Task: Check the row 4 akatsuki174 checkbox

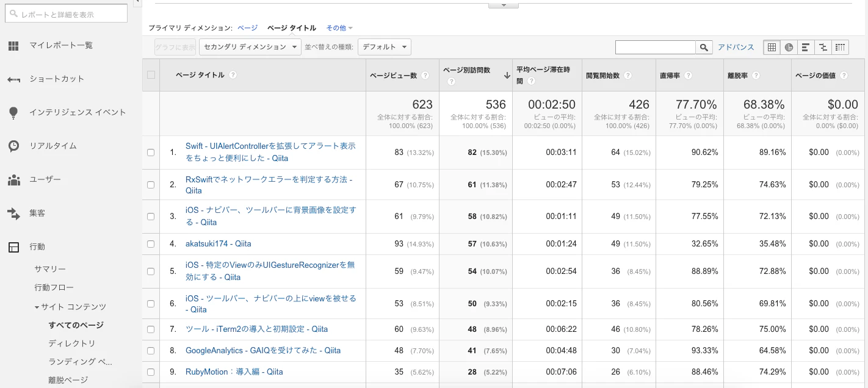Action: [x=151, y=244]
